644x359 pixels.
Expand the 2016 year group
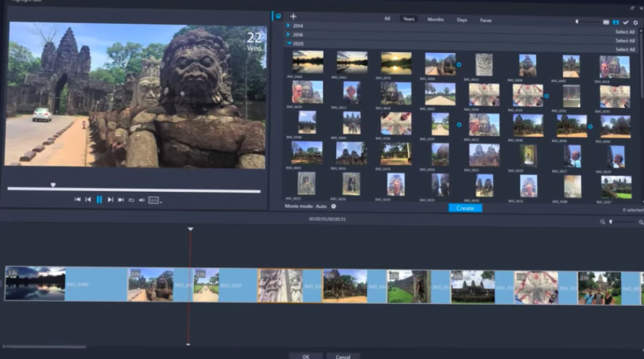(288, 35)
